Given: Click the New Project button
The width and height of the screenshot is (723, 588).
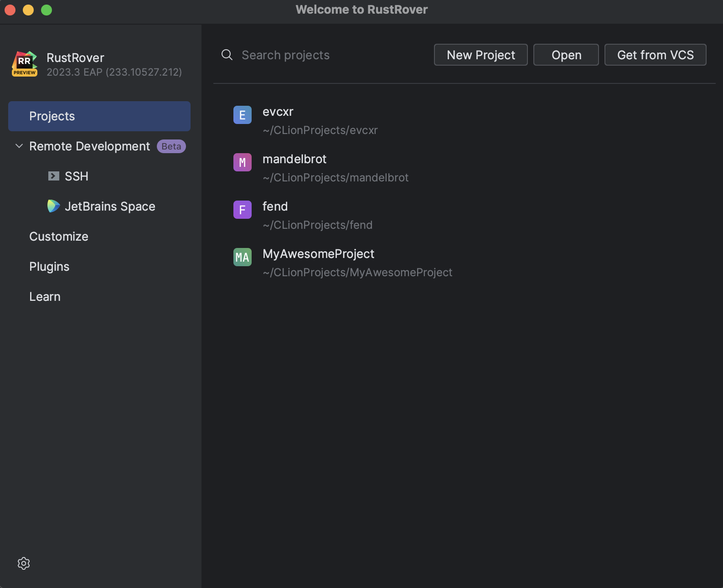Looking at the screenshot, I should pos(480,55).
